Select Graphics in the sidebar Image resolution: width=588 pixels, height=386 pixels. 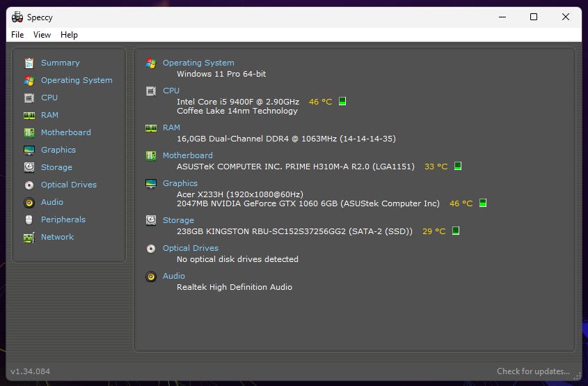click(58, 150)
